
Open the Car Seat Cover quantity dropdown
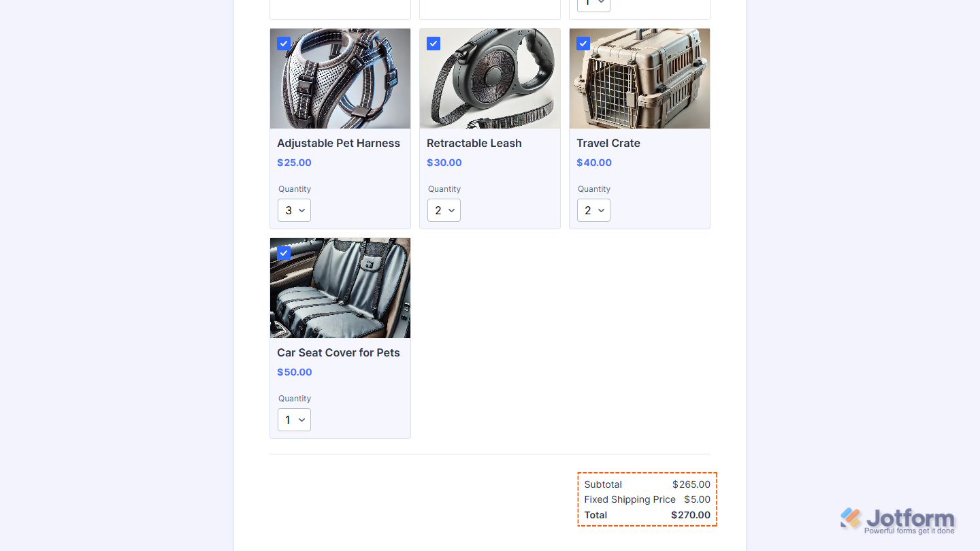(x=294, y=420)
